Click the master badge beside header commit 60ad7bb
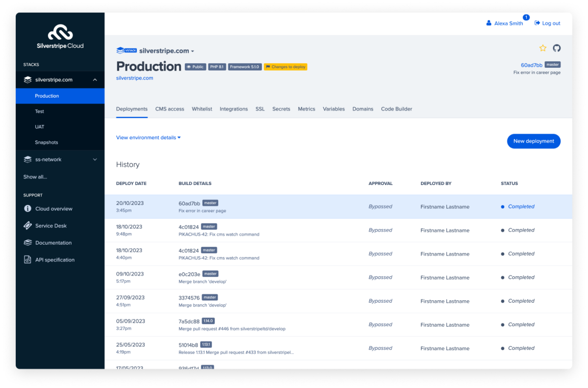Screen dimensions: 588x388 pos(553,65)
